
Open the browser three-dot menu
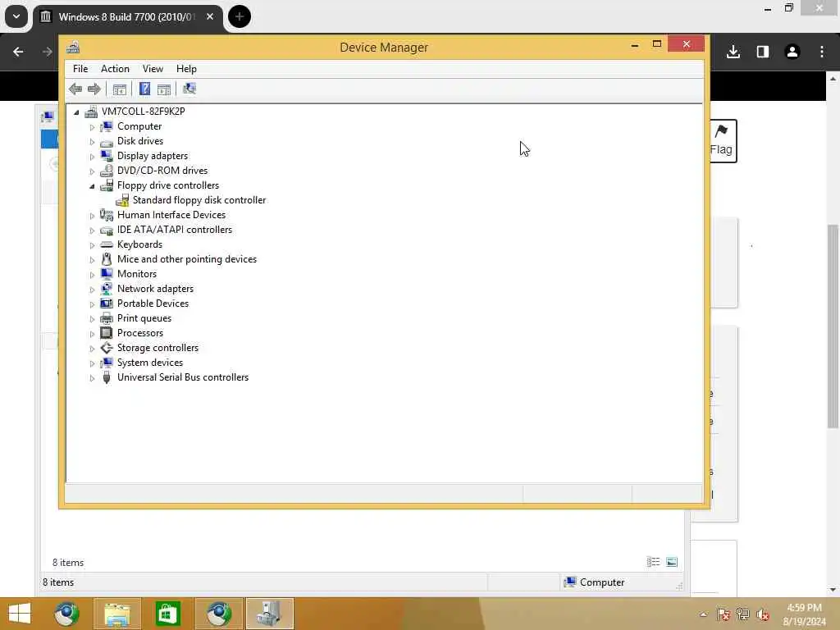[x=822, y=52]
